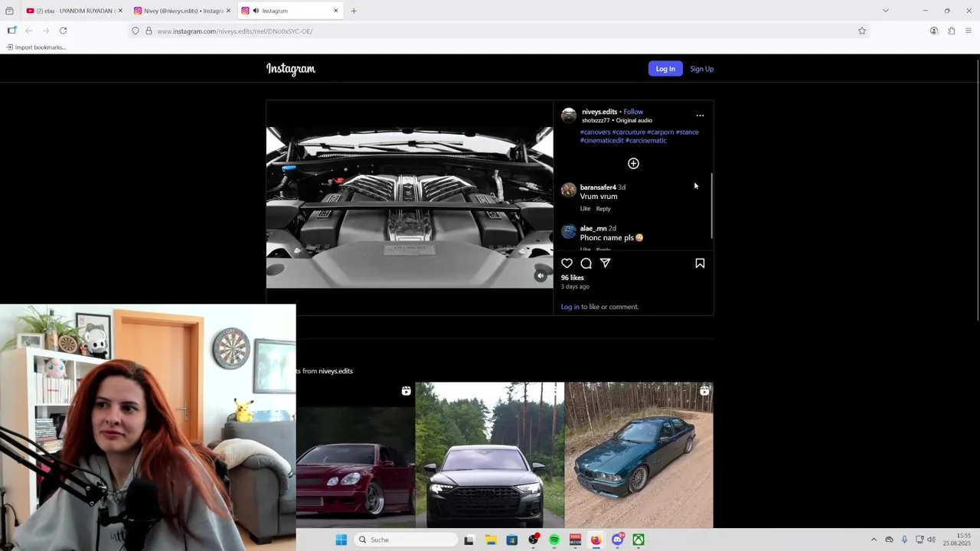
Task: Open the three-dot more options menu
Action: coord(700,116)
